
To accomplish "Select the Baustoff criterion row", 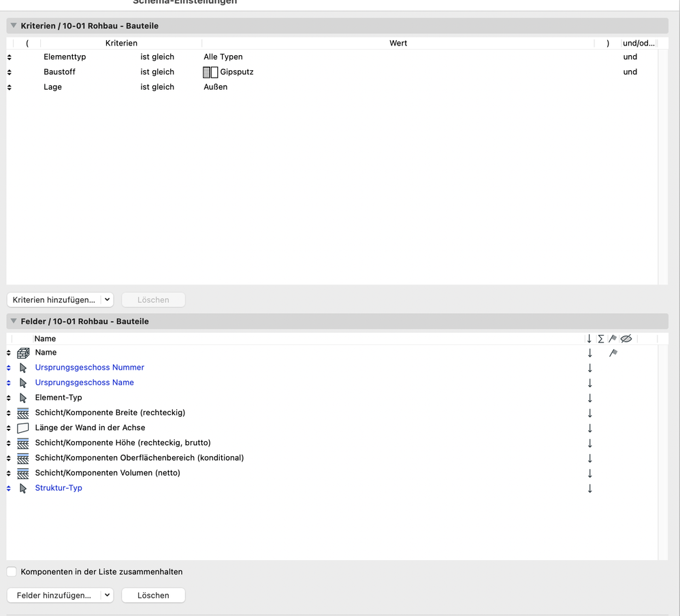I will 331,72.
